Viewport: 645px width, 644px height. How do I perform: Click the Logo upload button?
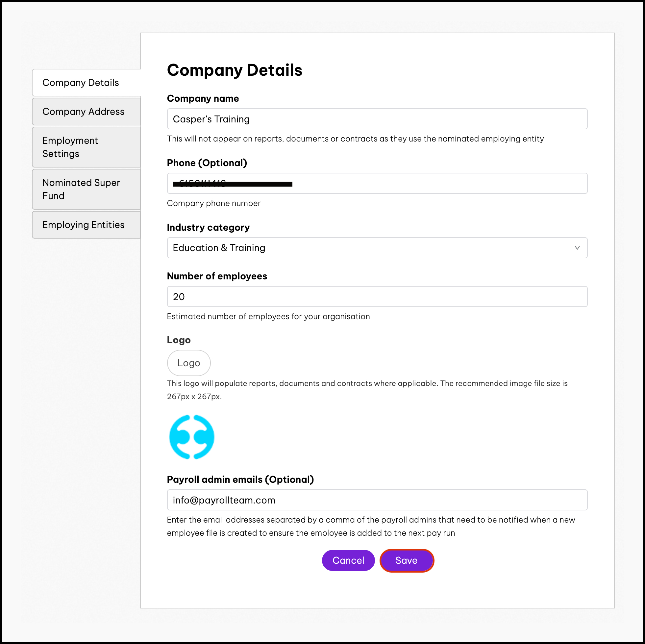pyautogui.click(x=188, y=363)
